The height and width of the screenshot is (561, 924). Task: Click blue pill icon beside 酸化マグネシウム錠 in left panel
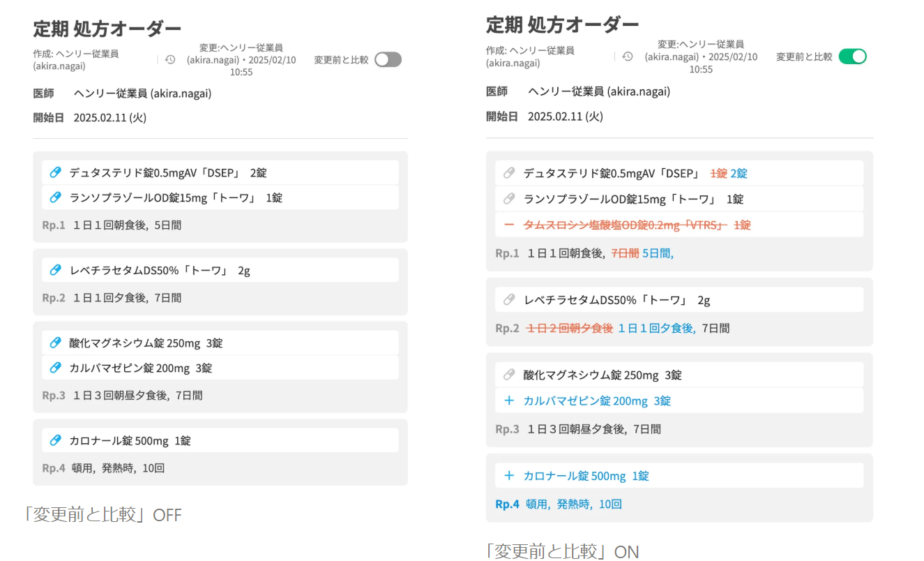(x=56, y=343)
